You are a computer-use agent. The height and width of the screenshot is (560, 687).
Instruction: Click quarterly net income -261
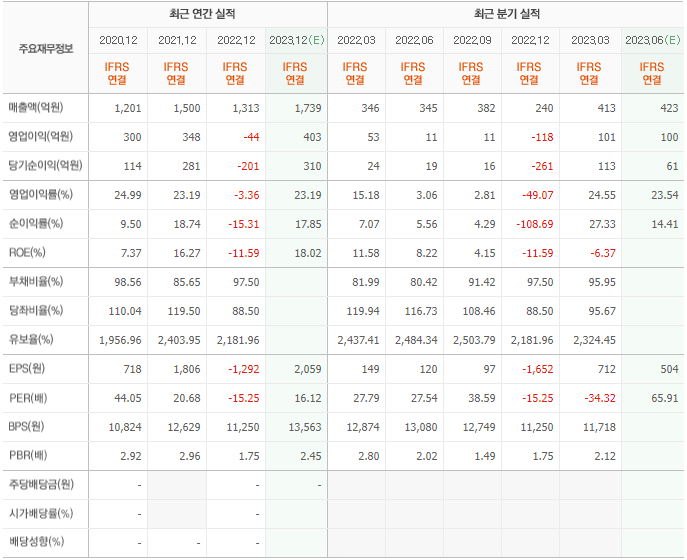coord(542,166)
